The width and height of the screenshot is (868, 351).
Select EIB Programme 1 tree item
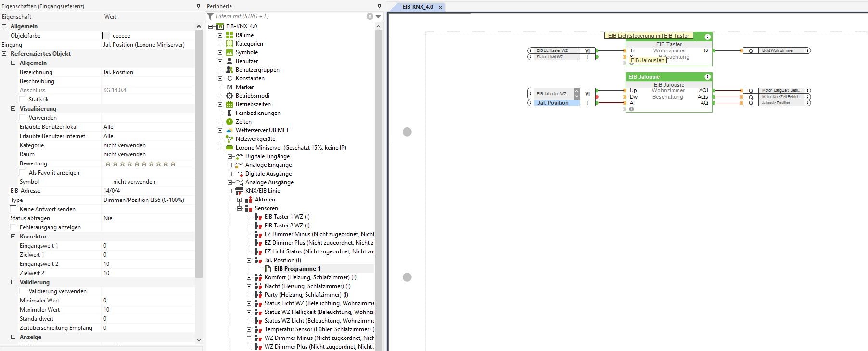point(297,269)
